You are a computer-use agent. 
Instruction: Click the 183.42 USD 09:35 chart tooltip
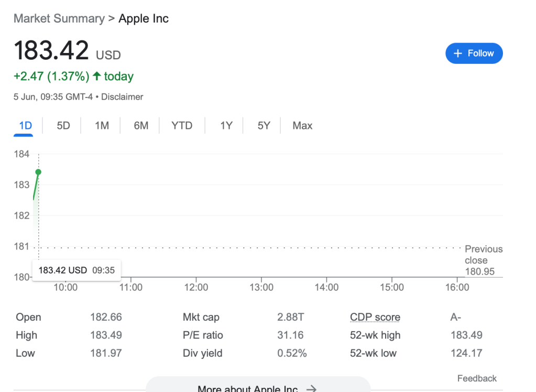click(76, 270)
